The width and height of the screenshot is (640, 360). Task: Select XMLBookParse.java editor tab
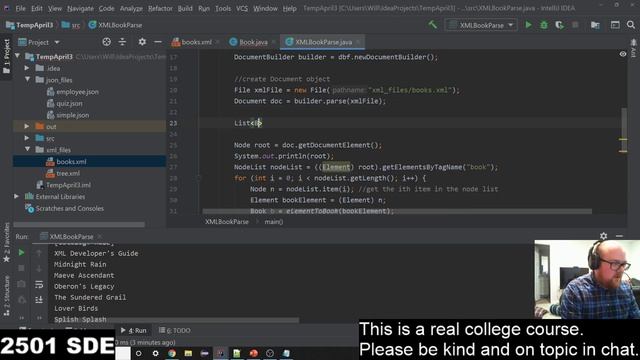coord(323,42)
